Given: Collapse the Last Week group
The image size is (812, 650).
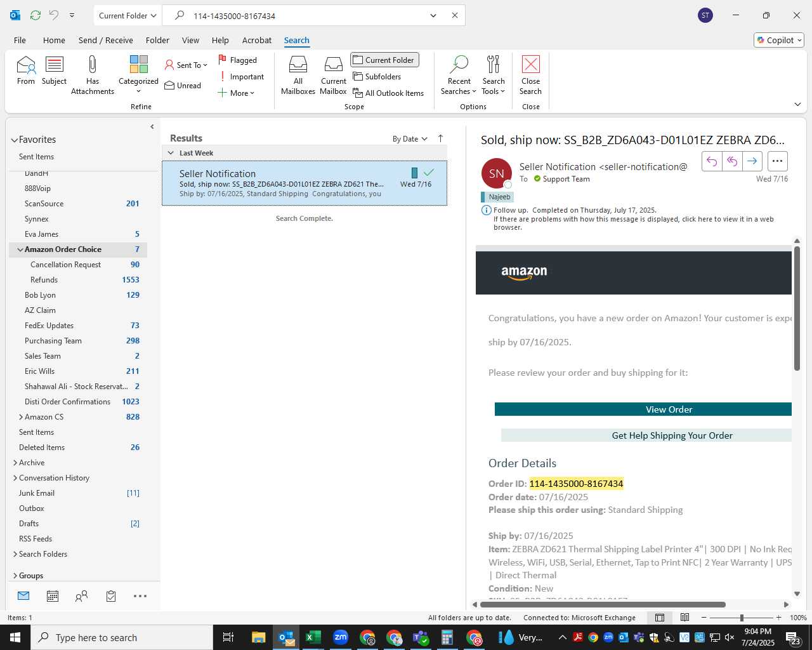Looking at the screenshot, I should coord(171,153).
